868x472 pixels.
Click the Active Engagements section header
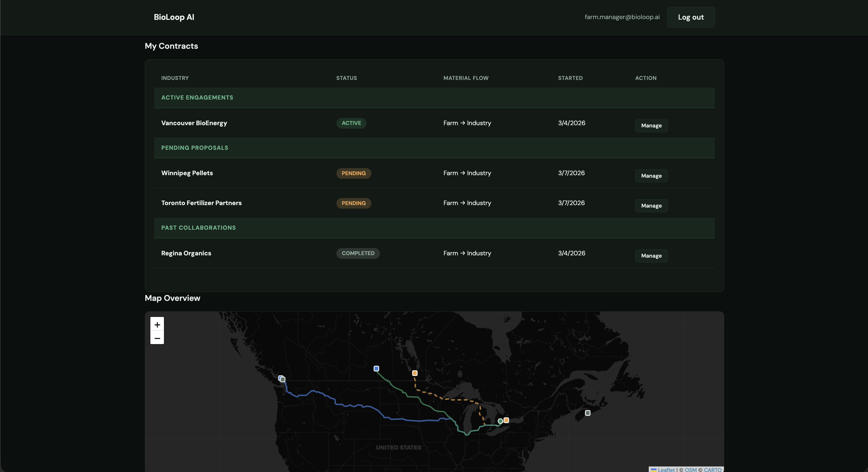pyautogui.click(x=197, y=98)
